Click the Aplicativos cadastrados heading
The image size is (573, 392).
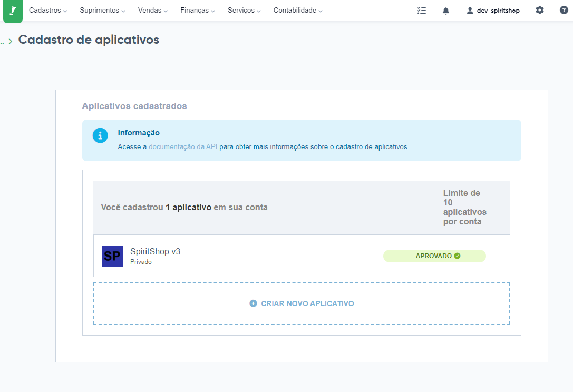pyautogui.click(x=134, y=106)
